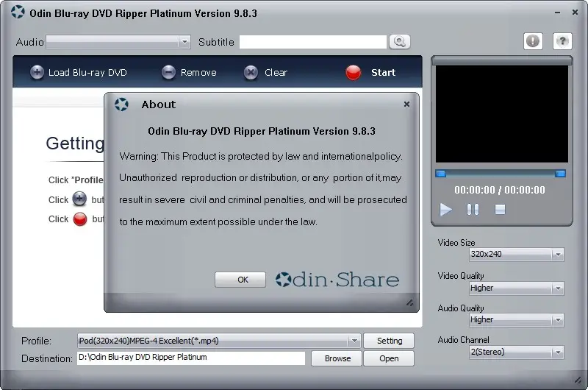Viewport: 588px width, 390px height.
Task: Click the Clear toolbar label
Action: 276,72
